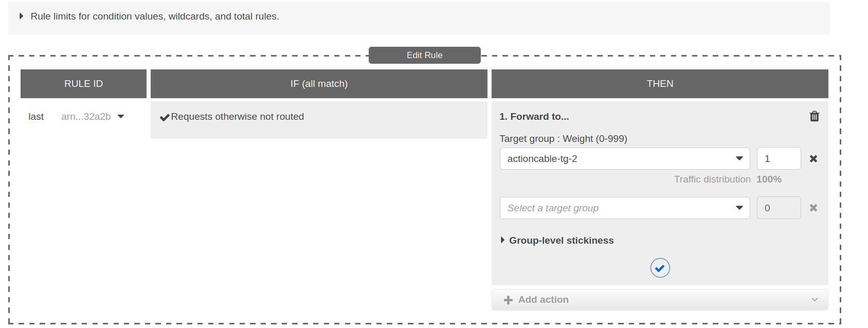The width and height of the screenshot is (868, 328).
Task: Click the weight field containing 1
Action: pyautogui.click(x=778, y=159)
